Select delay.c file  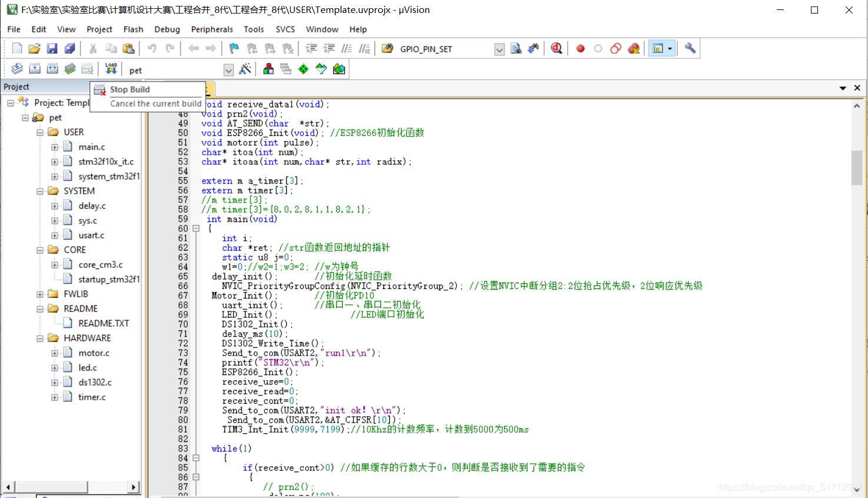(x=92, y=206)
